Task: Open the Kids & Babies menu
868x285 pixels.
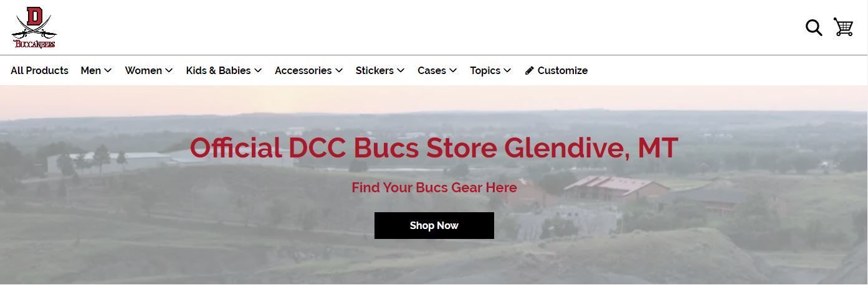Action: (x=218, y=70)
